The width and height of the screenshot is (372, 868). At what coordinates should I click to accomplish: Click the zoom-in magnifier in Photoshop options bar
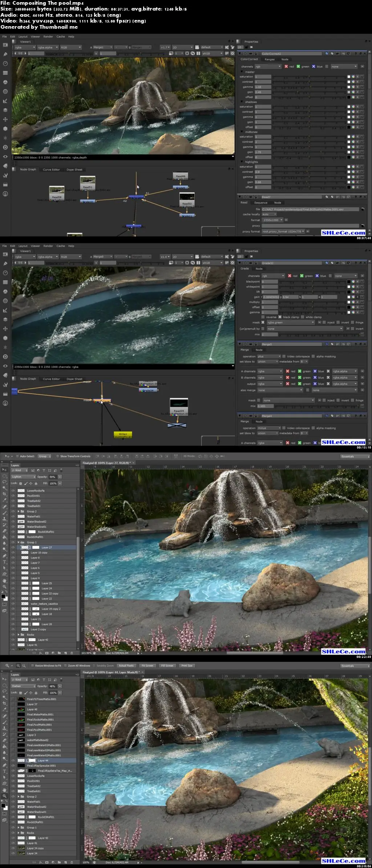(18, 666)
